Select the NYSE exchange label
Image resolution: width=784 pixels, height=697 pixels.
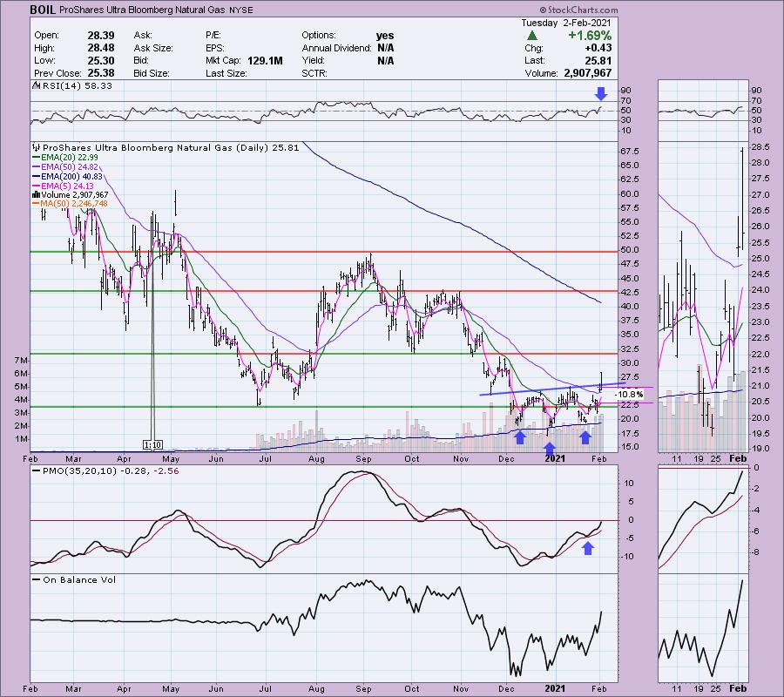click(x=241, y=10)
